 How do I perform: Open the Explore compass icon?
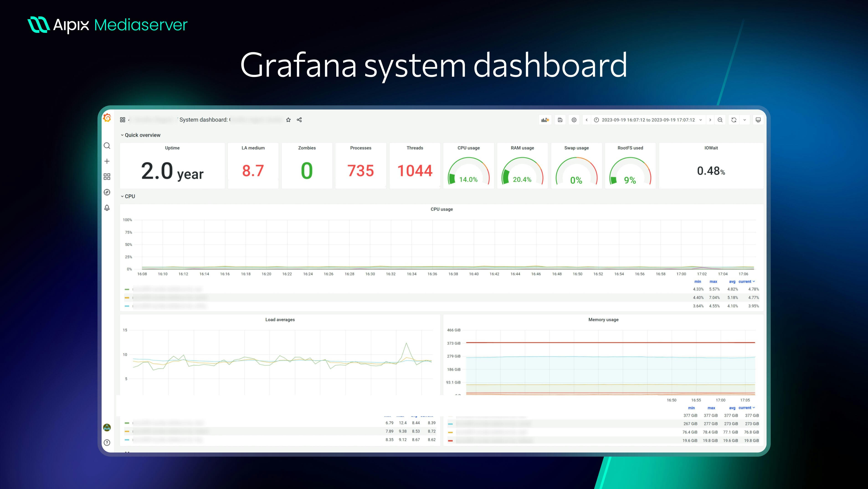[x=107, y=192]
